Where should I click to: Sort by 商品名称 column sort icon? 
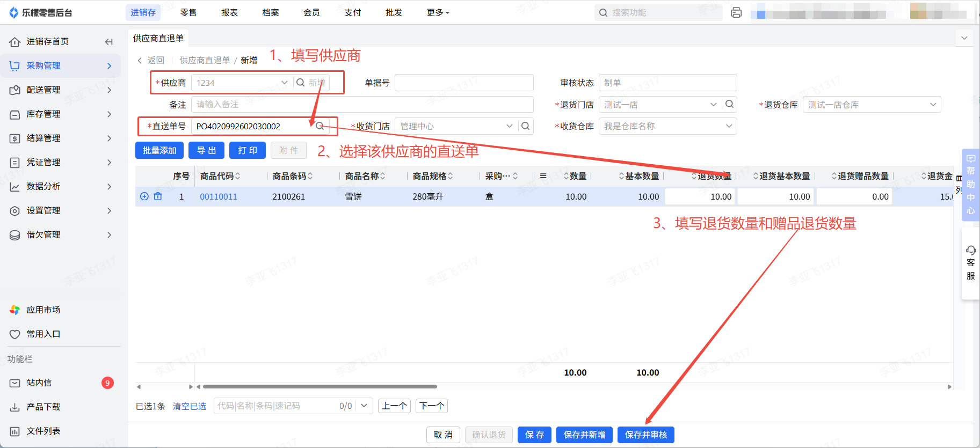pyautogui.click(x=383, y=176)
